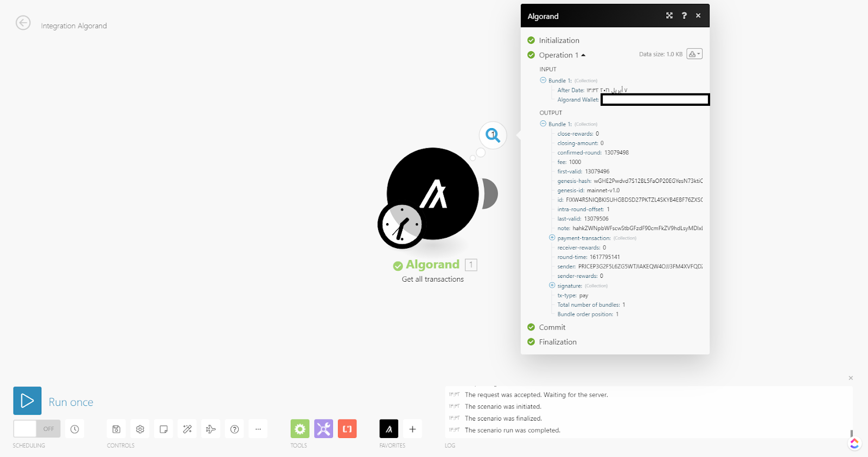Collapse the OUTPUT Bundle 1
The width and height of the screenshot is (868, 457).
point(543,124)
